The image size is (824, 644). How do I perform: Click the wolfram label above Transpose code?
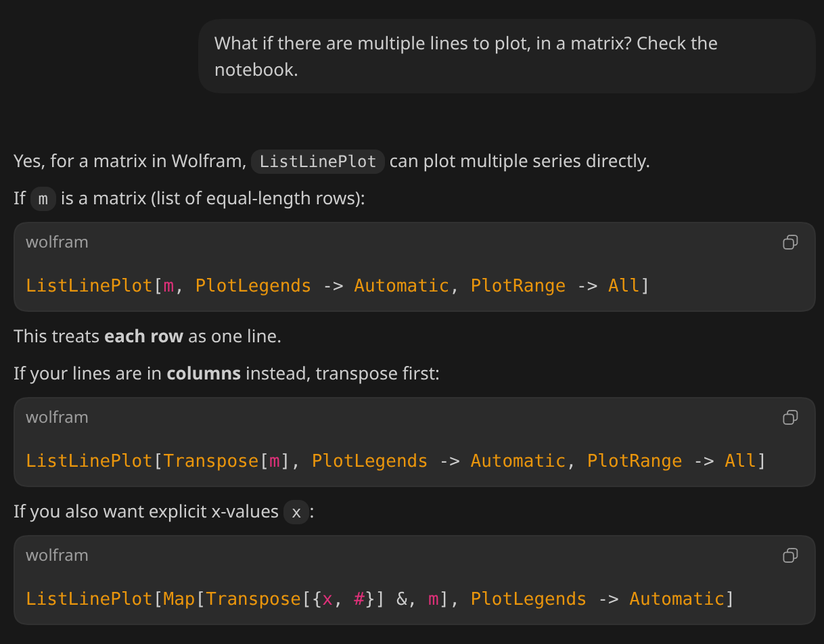pyautogui.click(x=57, y=417)
